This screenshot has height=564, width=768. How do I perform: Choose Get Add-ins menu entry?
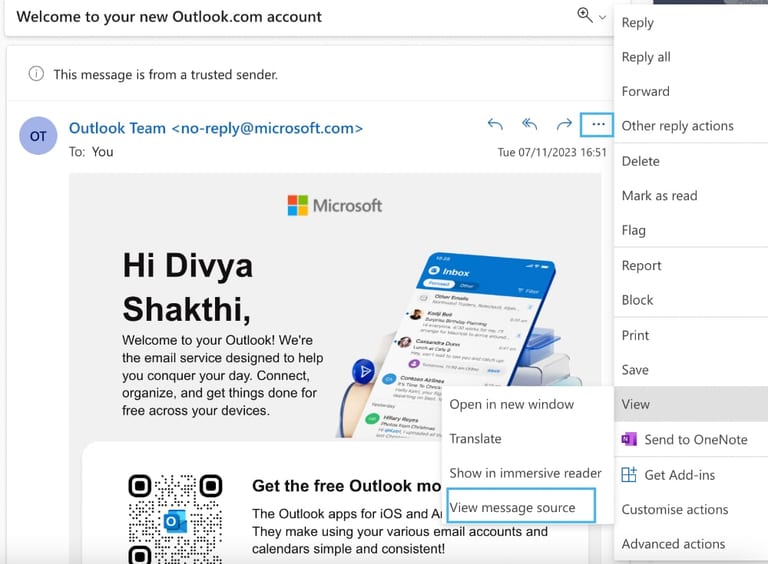coord(691,474)
